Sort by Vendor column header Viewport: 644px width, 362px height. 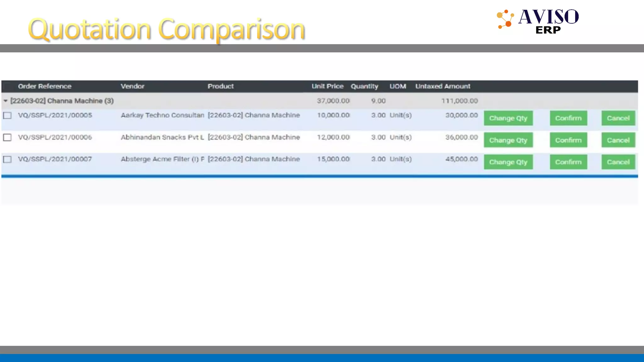coord(132,86)
